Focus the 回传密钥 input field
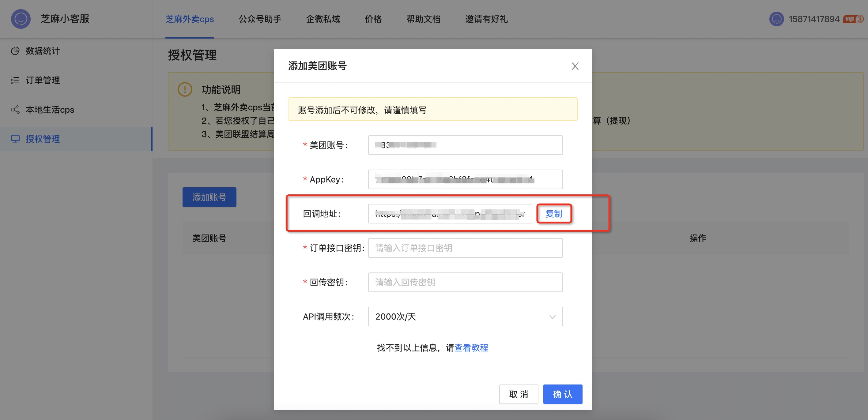The width and height of the screenshot is (868, 420). pyautogui.click(x=465, y=282)
